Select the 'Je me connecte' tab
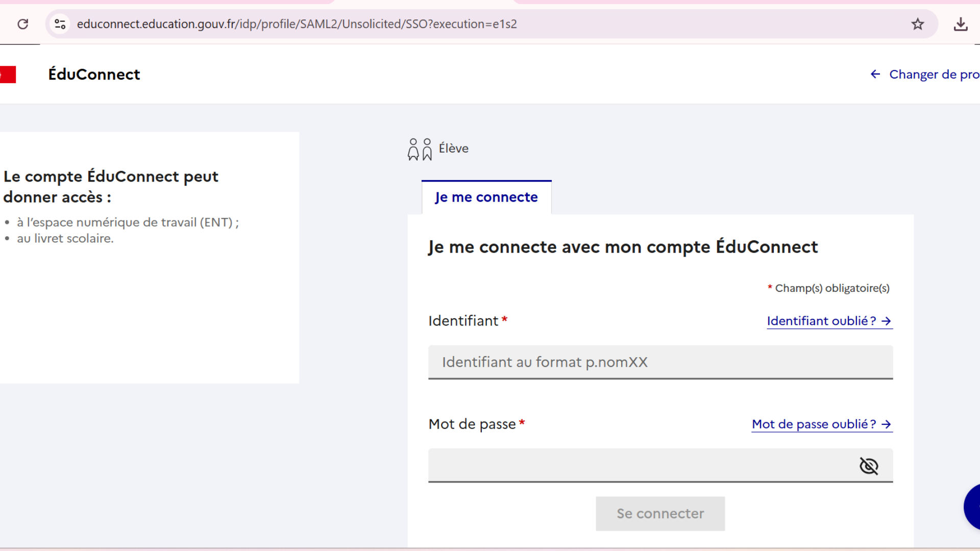The image size is (980, 551). [486, 197]
